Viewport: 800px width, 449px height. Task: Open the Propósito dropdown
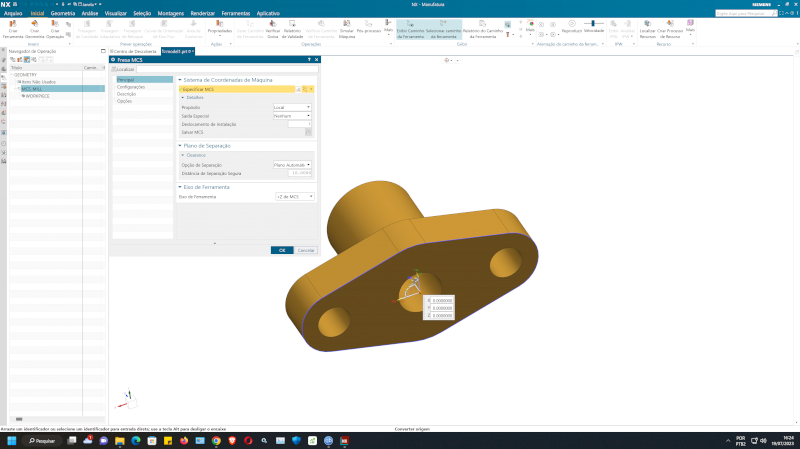293,106
